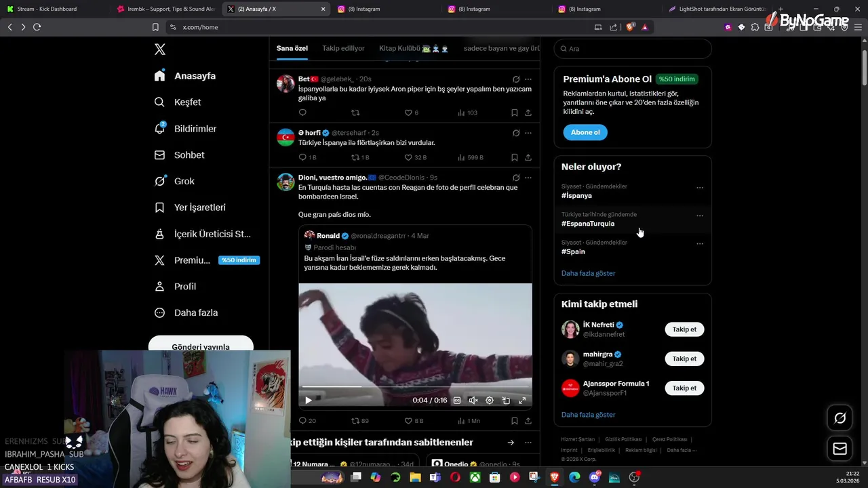Switch to Sana özel tab

pos(292,48)
